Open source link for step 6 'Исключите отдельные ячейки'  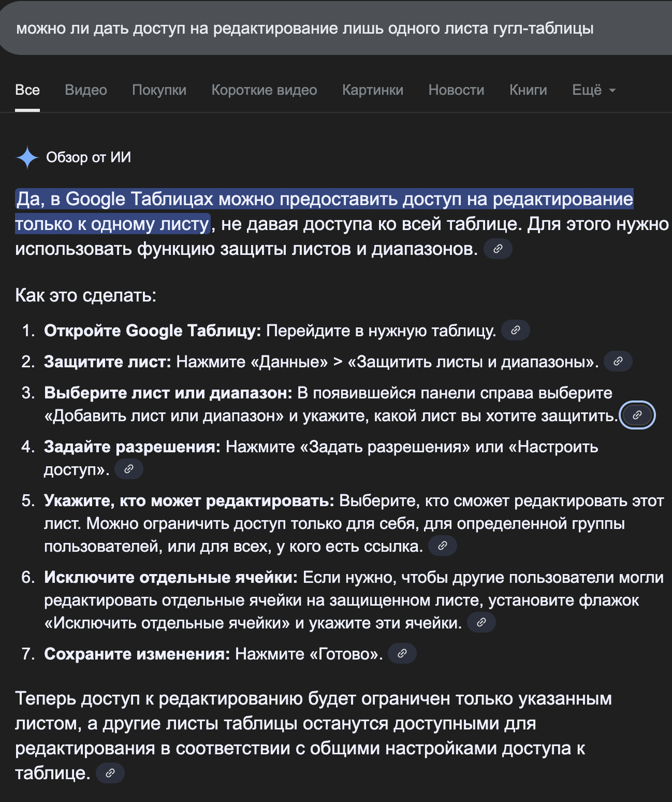481,623
